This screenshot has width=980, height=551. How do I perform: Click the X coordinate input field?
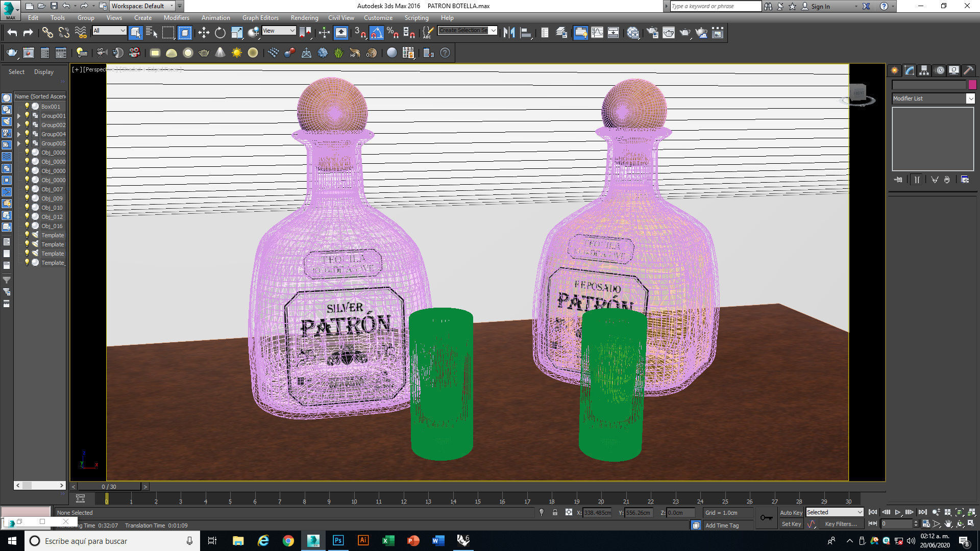tap(597, 513)
